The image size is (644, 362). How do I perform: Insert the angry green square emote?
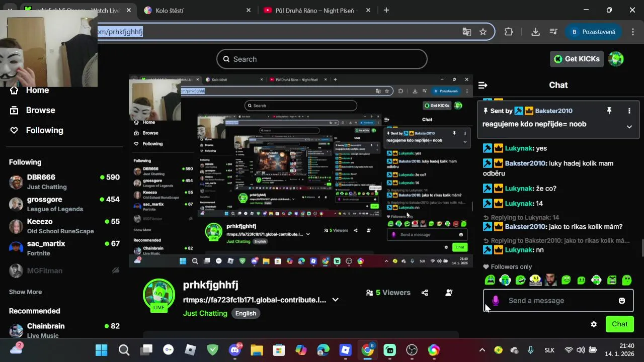pyautogui.click(x=612, y=280)
